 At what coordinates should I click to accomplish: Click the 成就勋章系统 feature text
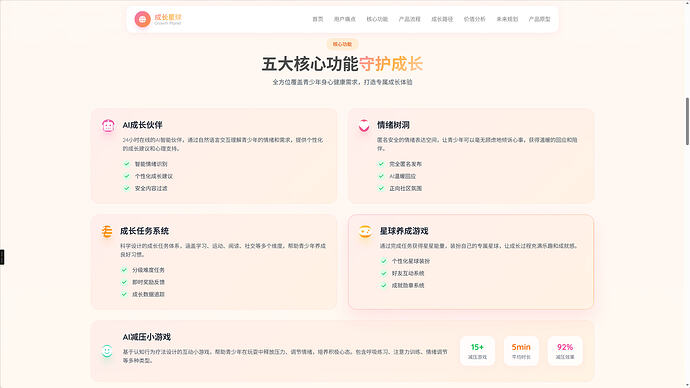pyautogui.click(x=408, y=286)
